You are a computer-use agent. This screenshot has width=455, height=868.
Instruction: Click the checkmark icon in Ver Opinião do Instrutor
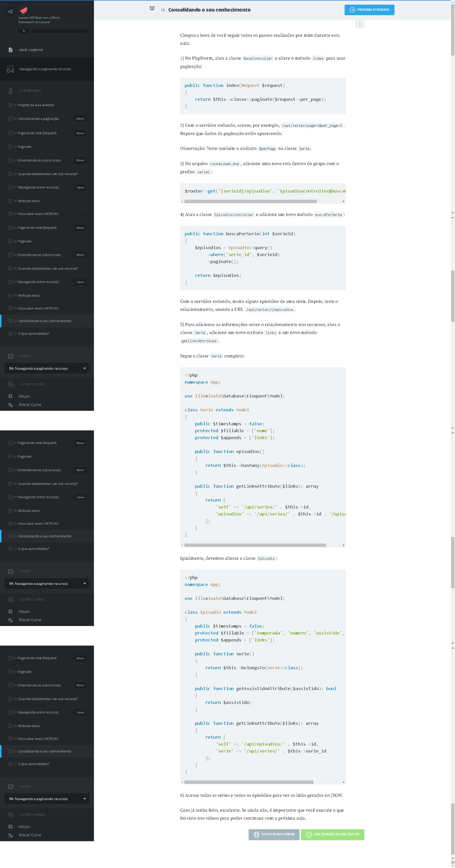tap(309, 834)
